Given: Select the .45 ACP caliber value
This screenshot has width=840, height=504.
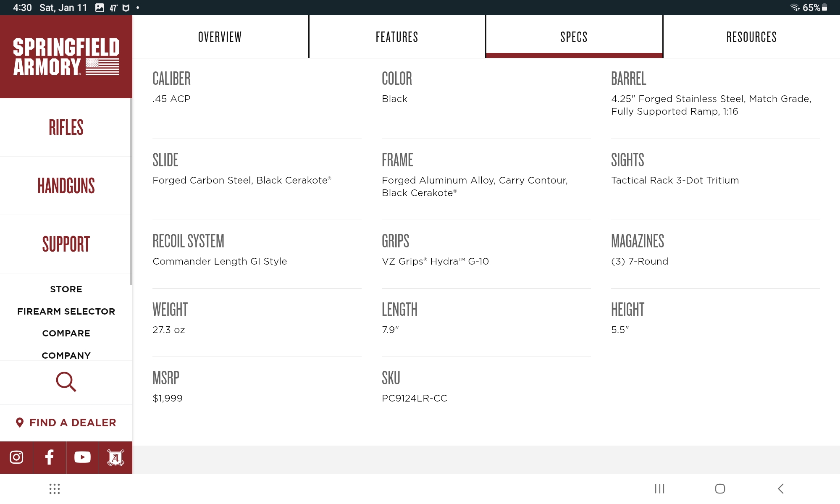Looking at the screenshot, I should pos(171,99).
